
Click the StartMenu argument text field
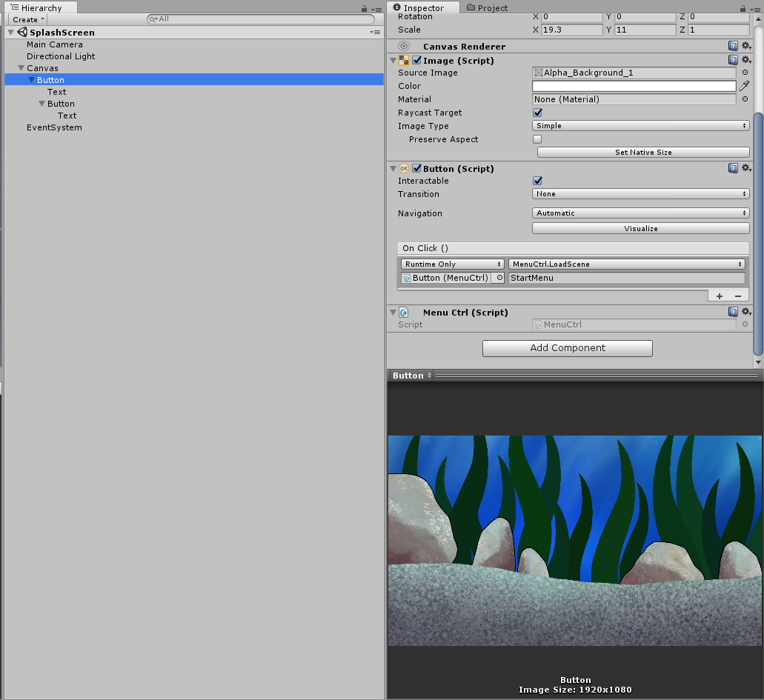click(x=626, y=278)
